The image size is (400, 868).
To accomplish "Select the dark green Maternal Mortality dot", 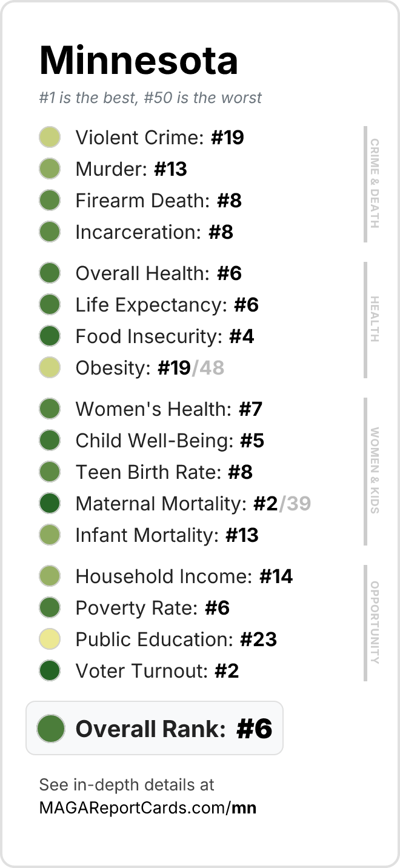I will pos(50,503).
